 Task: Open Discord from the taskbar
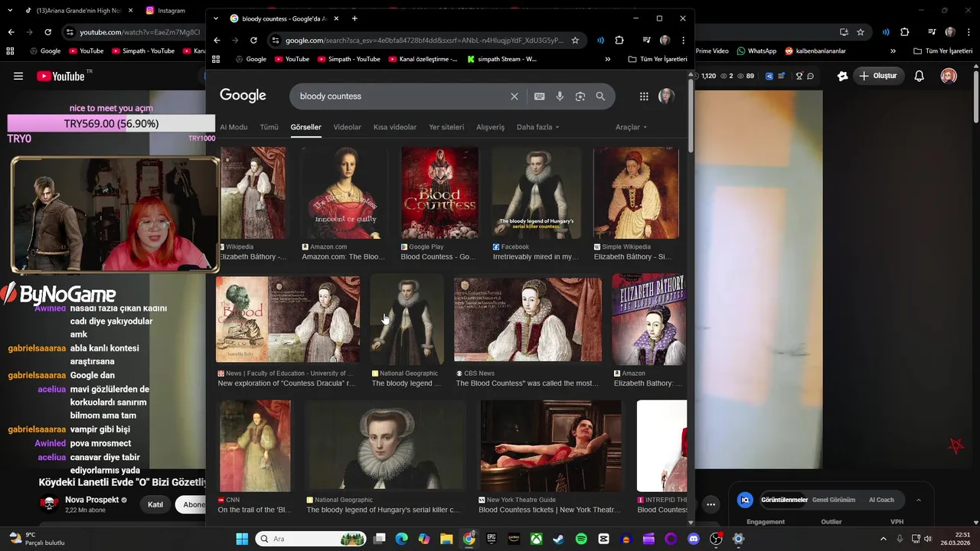[x=694, y=539]
